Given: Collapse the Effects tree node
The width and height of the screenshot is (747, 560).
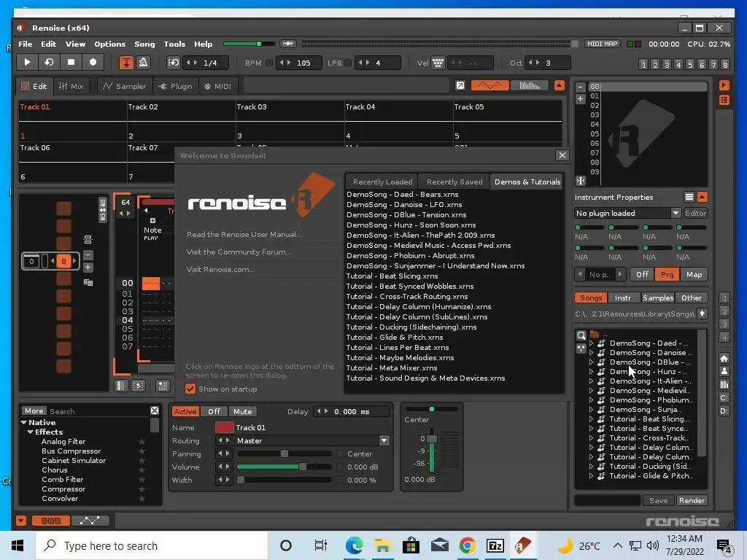Looking at the screenshot, I should point(31,432).
